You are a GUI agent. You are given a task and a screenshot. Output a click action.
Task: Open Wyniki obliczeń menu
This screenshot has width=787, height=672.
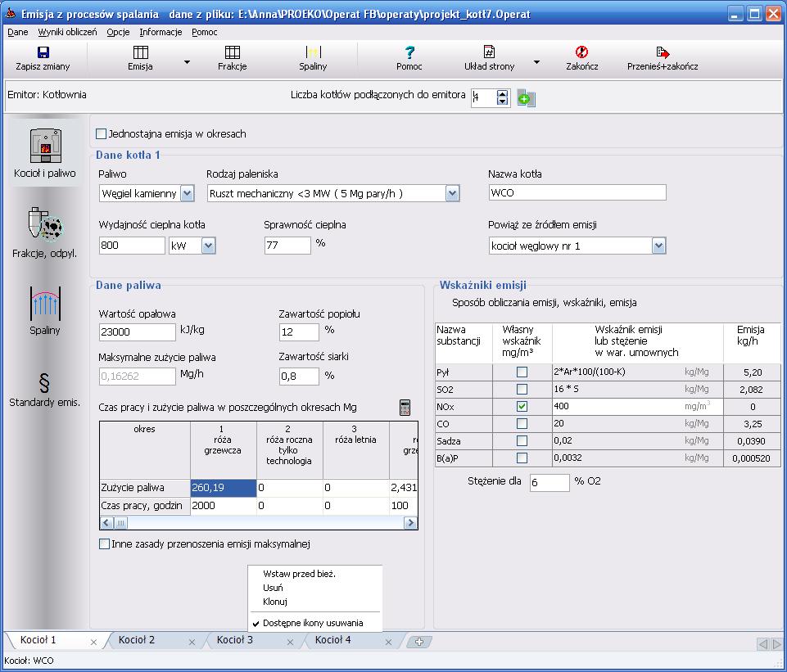tap(67, 32)
